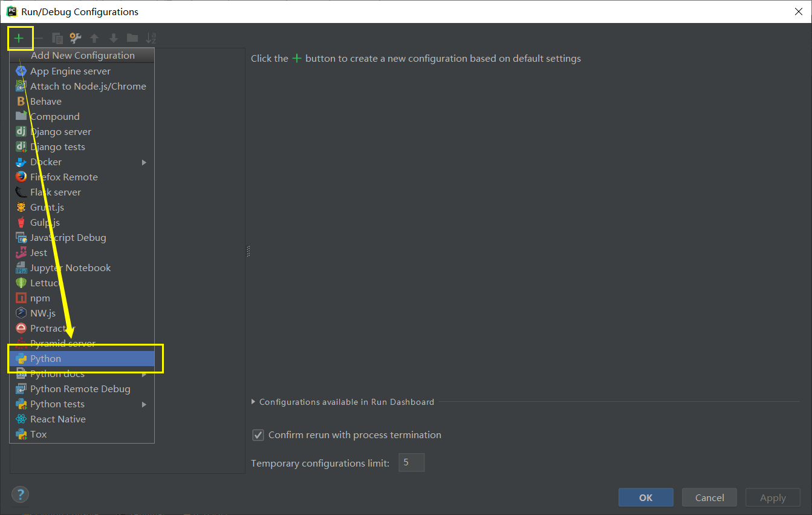812x515 pixels.
Task: Select the Django server 'dj' icon
Action: point(21,131)
